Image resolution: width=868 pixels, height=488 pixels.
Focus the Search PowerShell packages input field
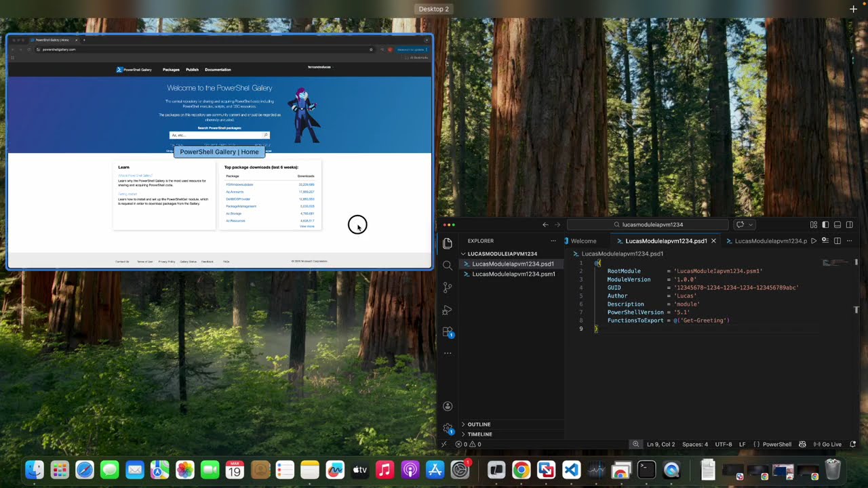tap(219, 135)
